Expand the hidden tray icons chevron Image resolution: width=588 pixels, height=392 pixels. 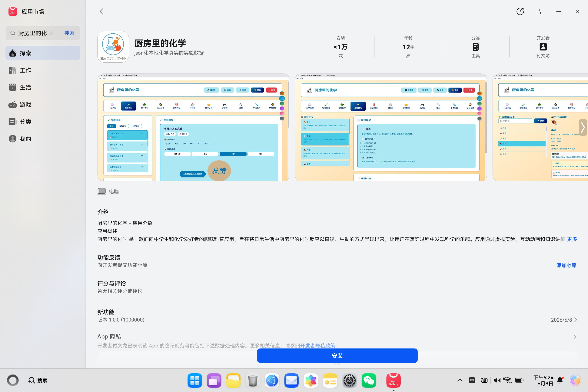(460, 380)
